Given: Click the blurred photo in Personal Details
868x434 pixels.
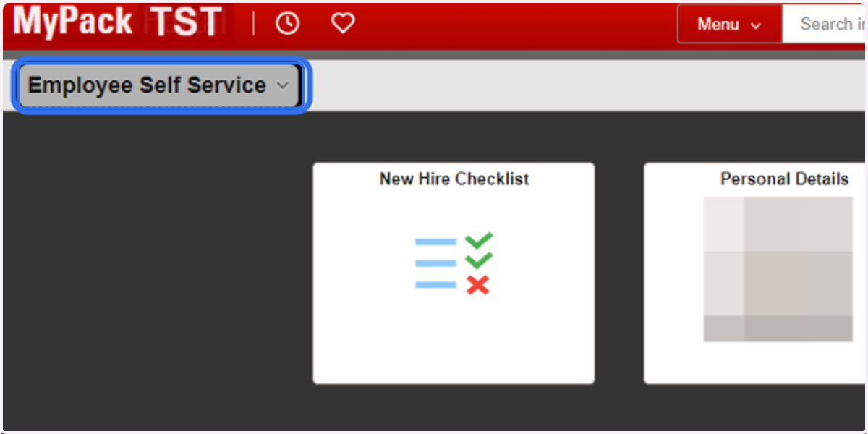Looking at the screenshot, I should (778, 269).
